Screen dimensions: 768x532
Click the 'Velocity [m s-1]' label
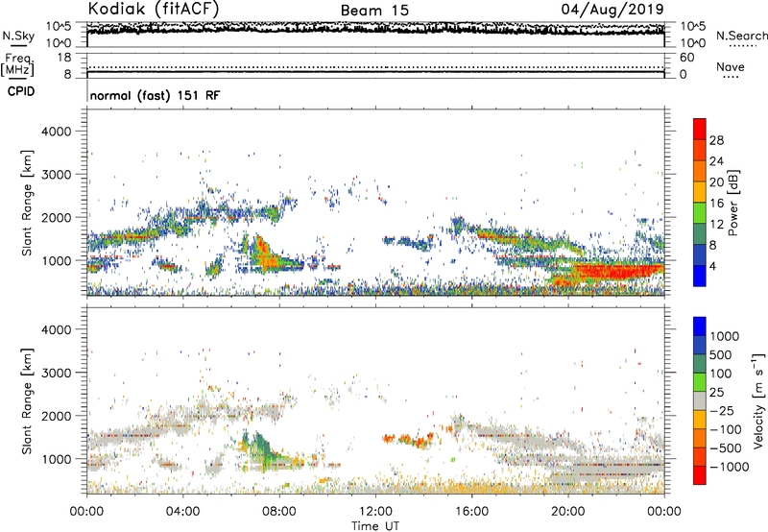[x=758, y=400]
